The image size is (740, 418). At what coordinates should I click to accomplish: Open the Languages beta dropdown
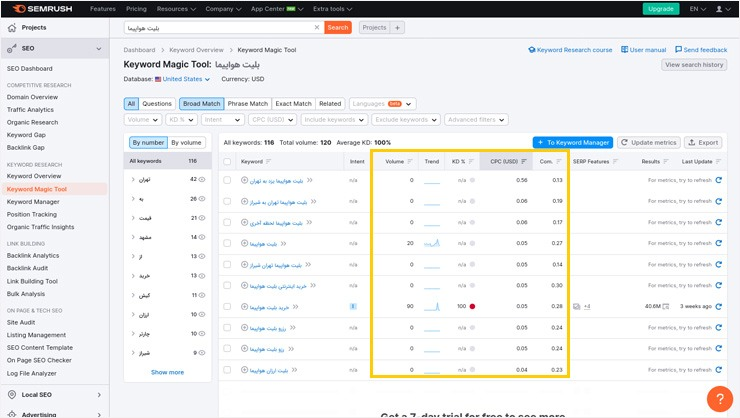(x=383, y=104)
